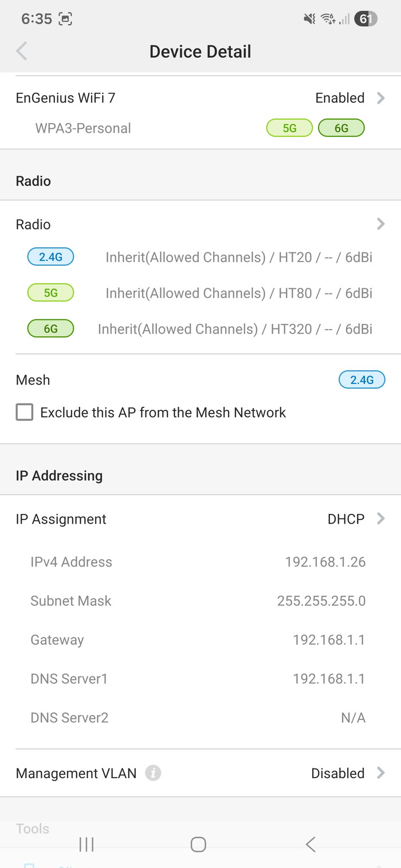Screen dimensions: 401x868
Task: Check Exclude this AP from Mesh Network
Action: click(x=25, y=413)
